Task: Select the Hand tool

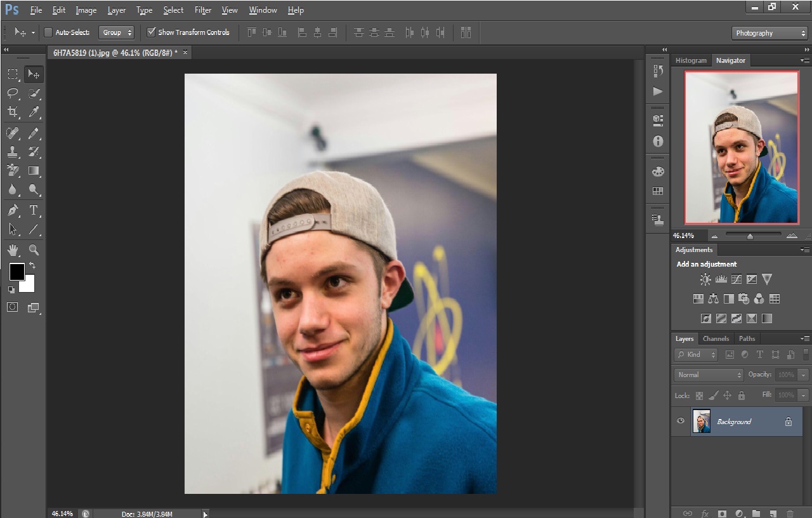Action: pos(13,250)
